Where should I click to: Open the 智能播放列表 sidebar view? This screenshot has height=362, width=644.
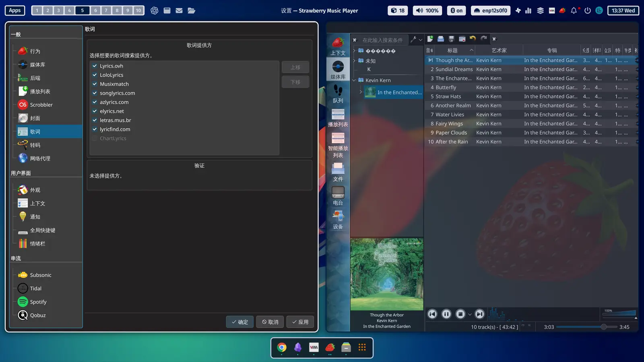tap(338, 145)
